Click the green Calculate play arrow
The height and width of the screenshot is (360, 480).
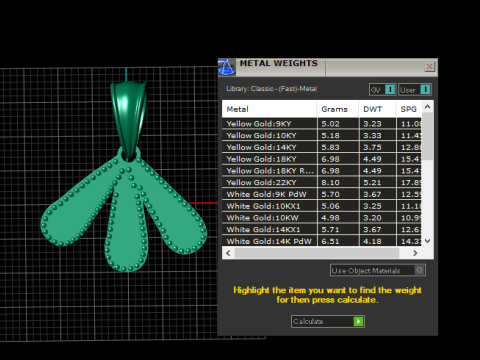(358, 321)
